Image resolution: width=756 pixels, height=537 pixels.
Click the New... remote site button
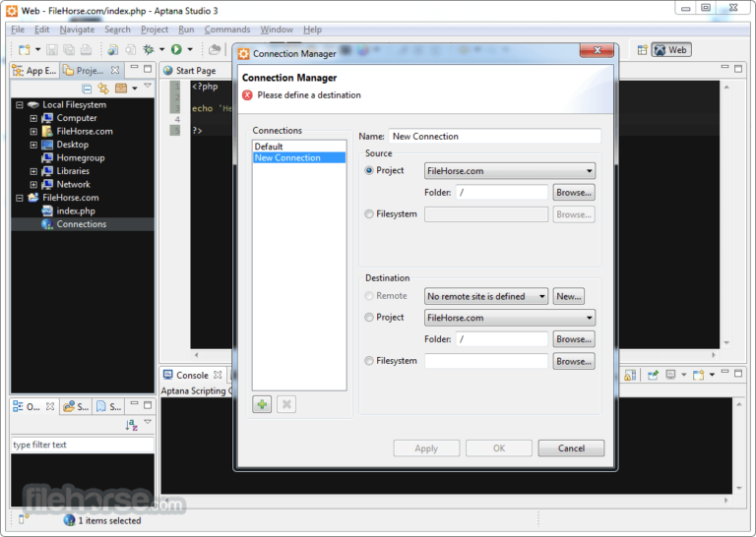pyautogui.click(x=568, y=296)
